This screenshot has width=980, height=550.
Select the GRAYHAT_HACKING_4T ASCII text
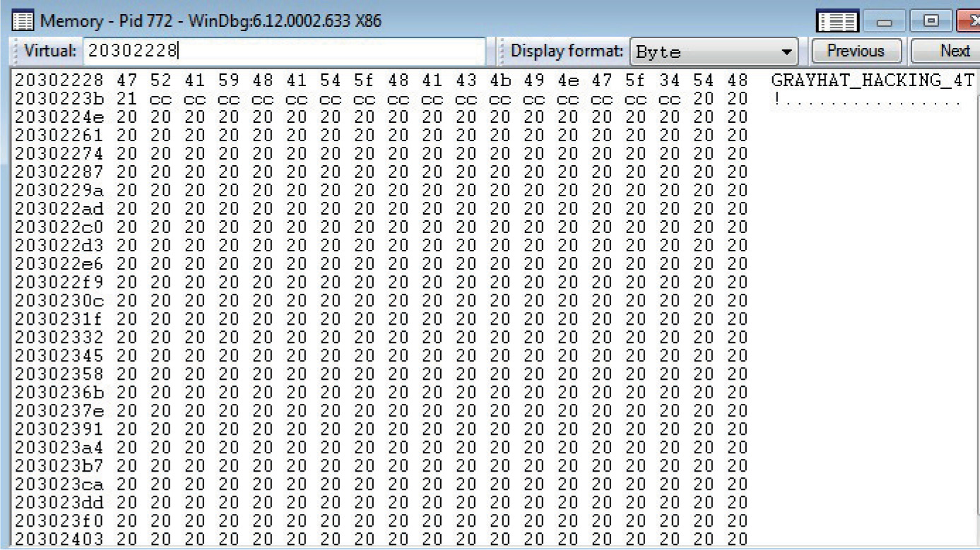point(873,81)
